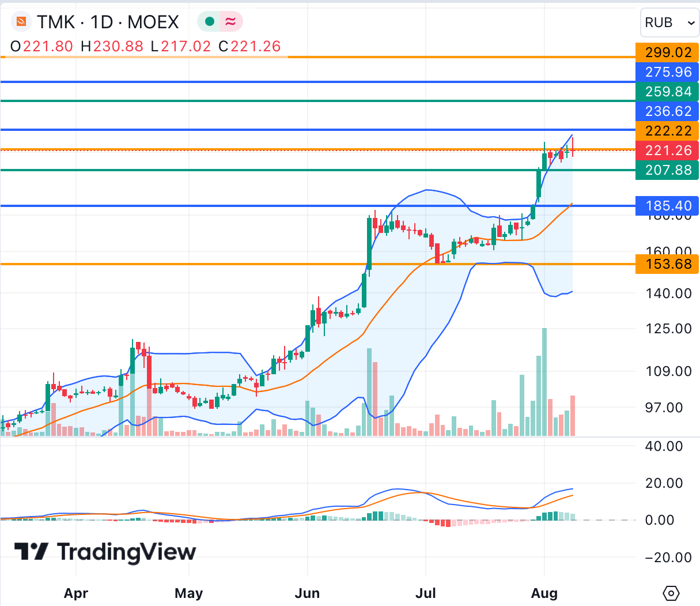This screenshot has width=700, height=606.
Task: Click the TMK company logo icon
Action: (21, 22)
